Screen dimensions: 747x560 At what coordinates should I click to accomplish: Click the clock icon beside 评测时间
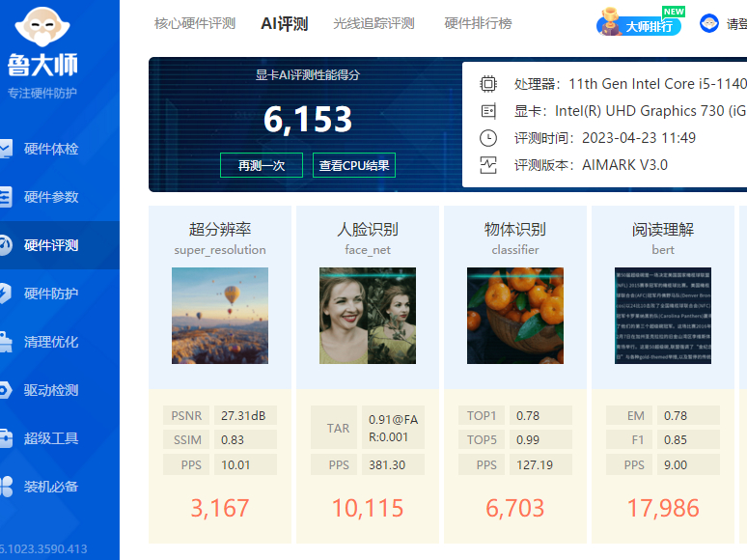coord(487,138)
